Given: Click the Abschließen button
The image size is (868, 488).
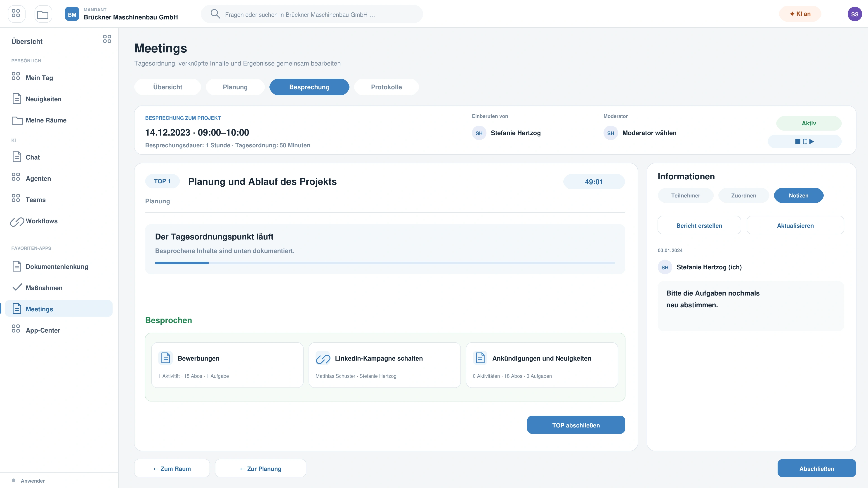Looking at the screenshot, I should click(817, 469).
